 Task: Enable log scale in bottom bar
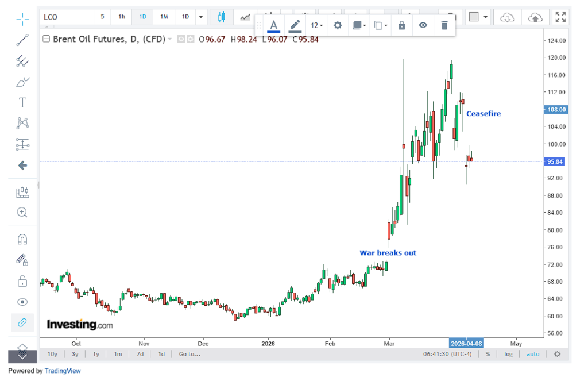pos(508,354)
